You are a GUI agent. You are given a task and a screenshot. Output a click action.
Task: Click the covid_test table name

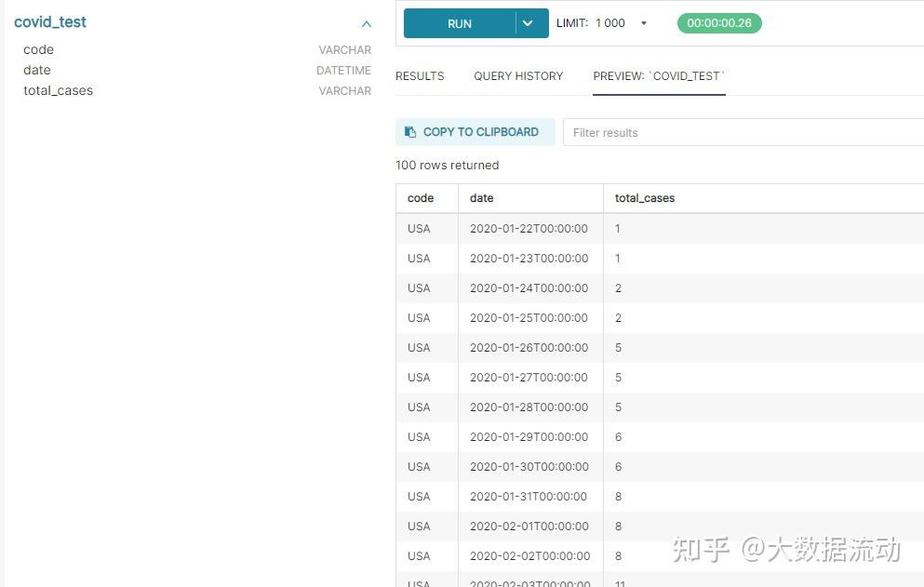50,21
